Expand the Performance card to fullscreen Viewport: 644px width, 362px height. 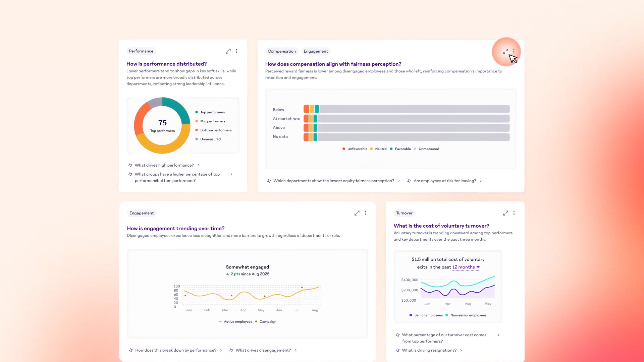(x=228, y=51)
